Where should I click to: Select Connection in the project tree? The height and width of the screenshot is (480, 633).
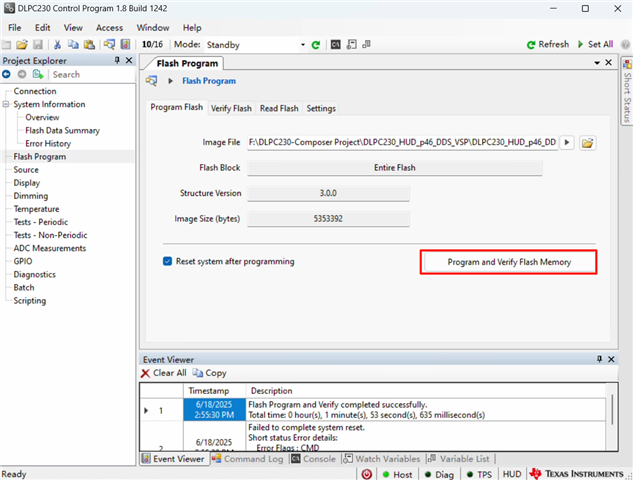35,91
